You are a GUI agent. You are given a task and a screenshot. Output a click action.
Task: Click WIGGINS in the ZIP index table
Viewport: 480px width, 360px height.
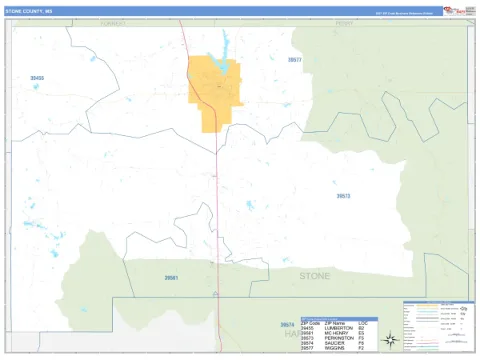(334, 348)
